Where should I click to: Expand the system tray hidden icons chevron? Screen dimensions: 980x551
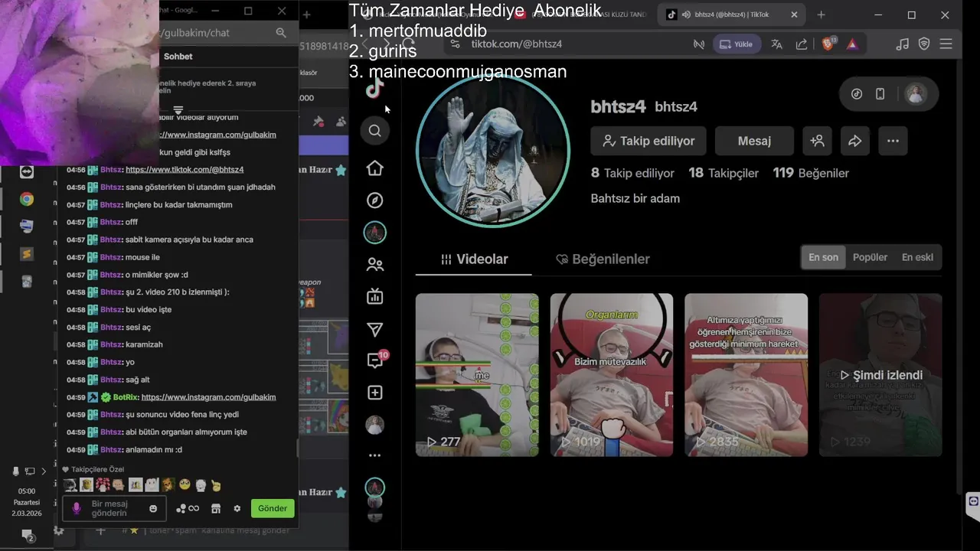[x=44, y=471]
